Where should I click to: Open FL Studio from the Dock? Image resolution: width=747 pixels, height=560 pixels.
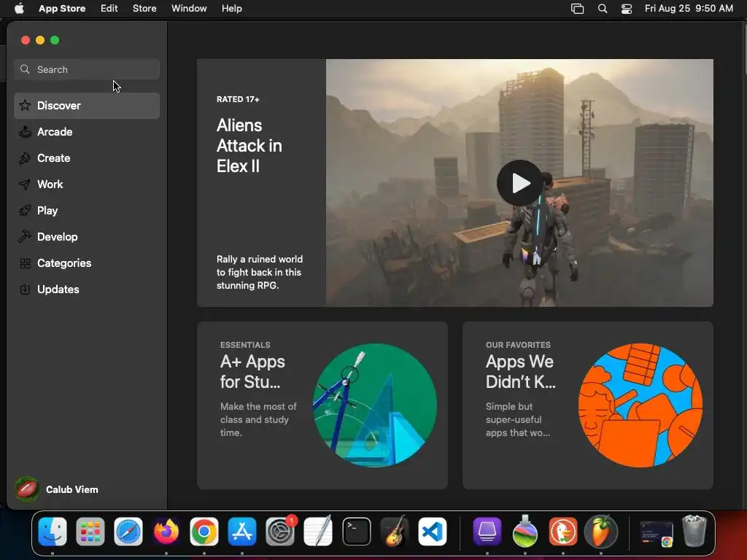tap(601, 532)
